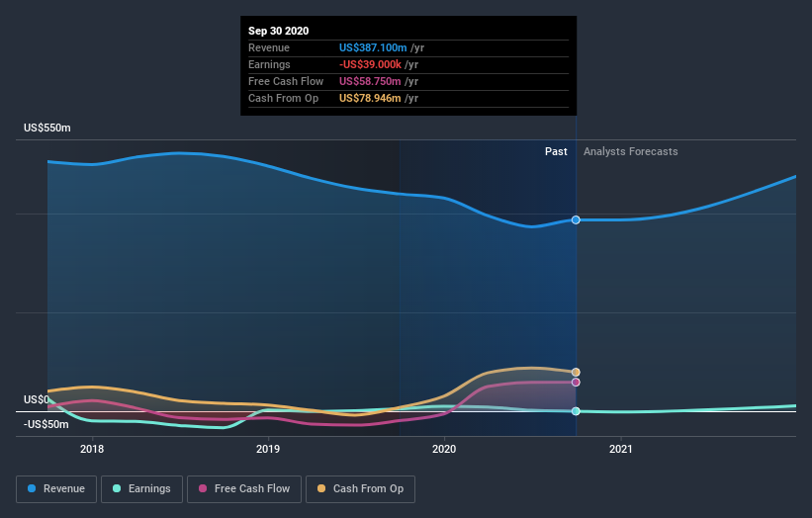
Task: Toggle the Earnings legend button
Action: tap(141, 489)
